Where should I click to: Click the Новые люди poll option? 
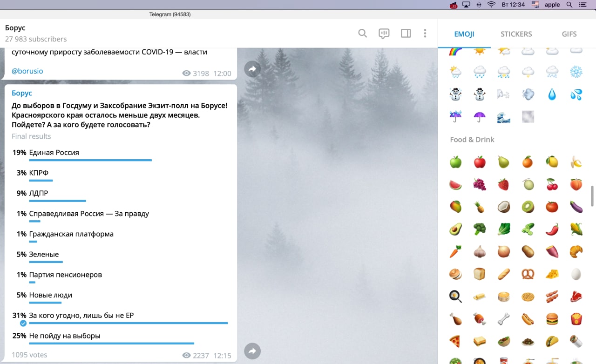pyautogui.click(x=121, y=298)
